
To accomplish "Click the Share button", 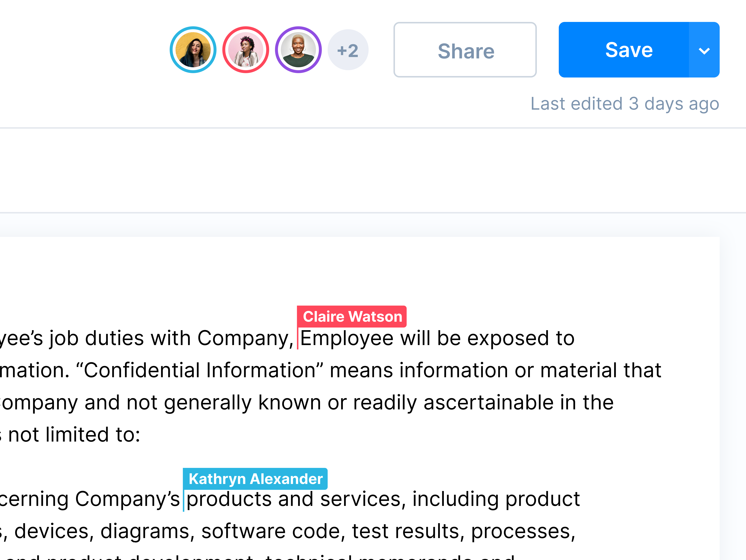I will (x=465, y=50).
